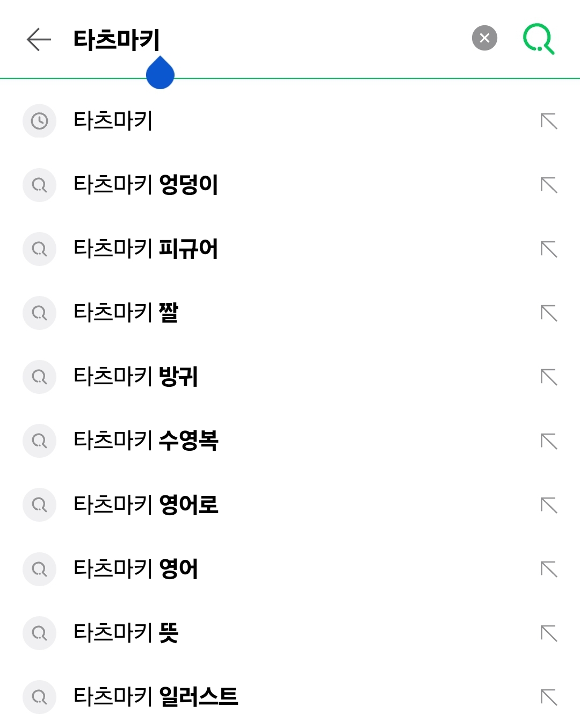This screenshot has width=580, height=728.
Task: Tap insert arrow for 타츠마키 일러스트
Action: (549, 697)
